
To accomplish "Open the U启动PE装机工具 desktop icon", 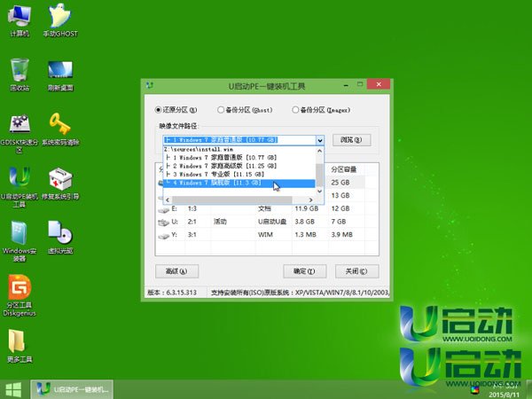I will point(20,186).
